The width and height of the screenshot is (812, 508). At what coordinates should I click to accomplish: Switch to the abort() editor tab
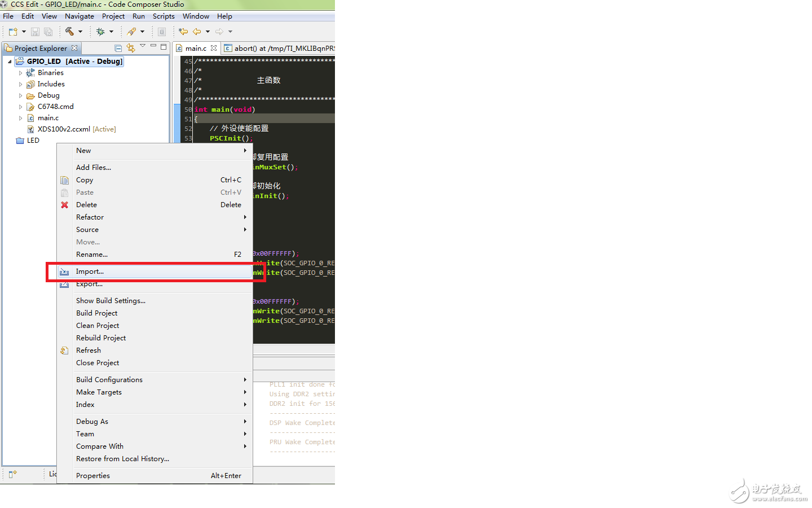point(279,48)
